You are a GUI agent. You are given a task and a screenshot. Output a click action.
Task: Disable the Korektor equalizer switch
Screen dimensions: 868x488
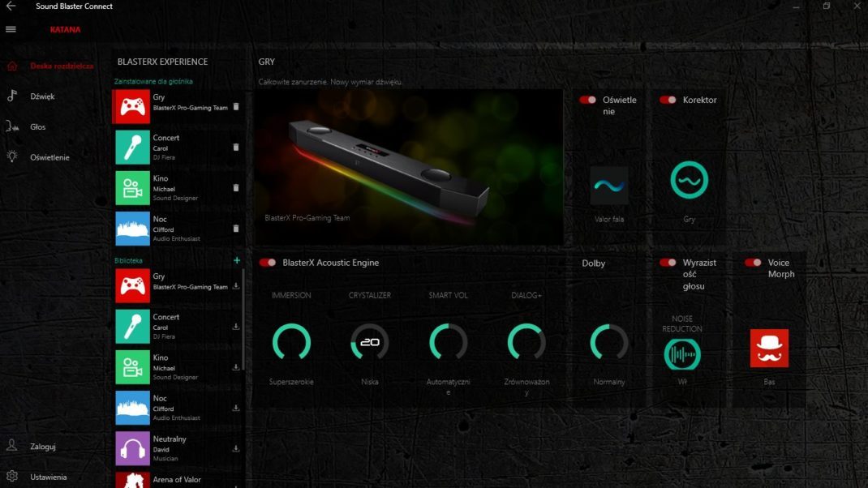tap(668, 100)
